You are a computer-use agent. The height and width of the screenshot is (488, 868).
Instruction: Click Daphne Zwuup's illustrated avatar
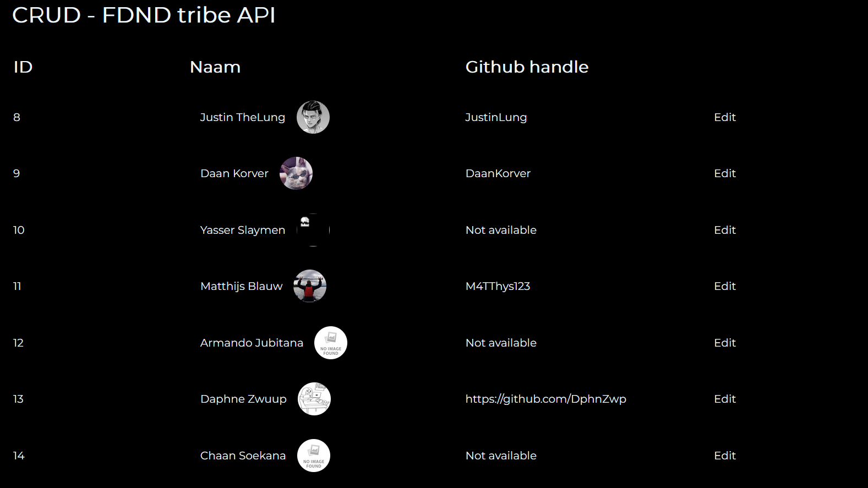314,398
